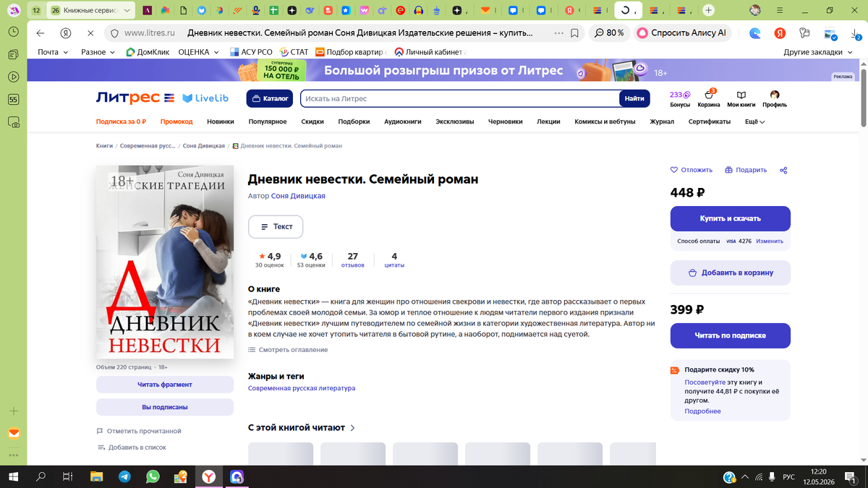Open the LiveLib link in the header
The image size is (868, 488).
point(206,98)
